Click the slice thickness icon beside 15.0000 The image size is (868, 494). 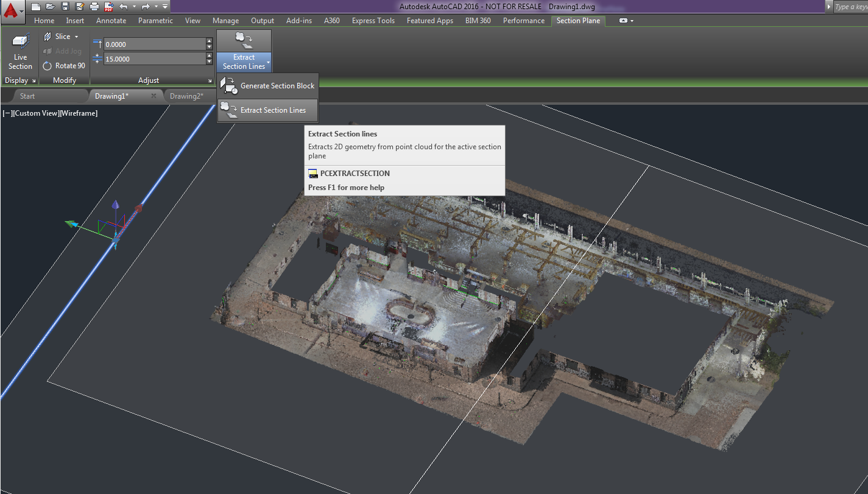(97, 59)
